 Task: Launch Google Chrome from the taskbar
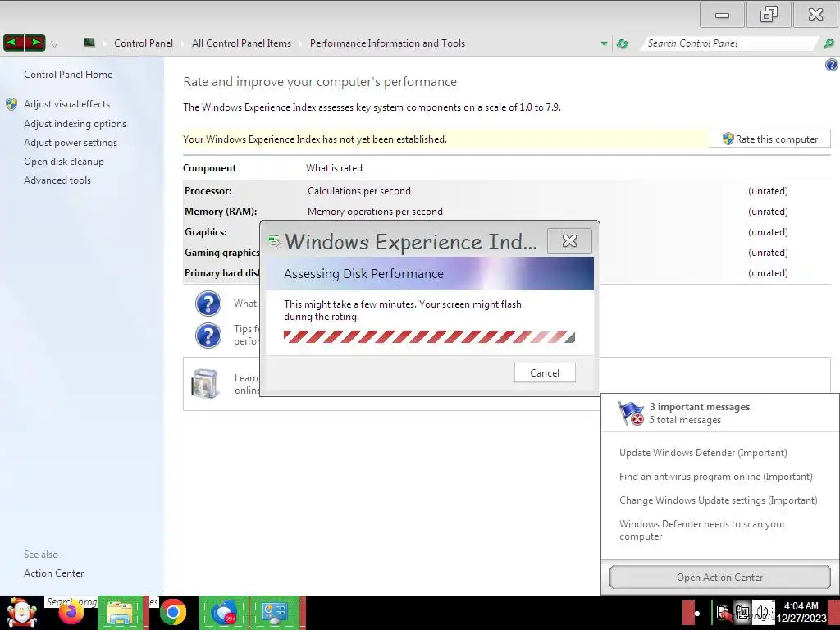coord(172,613)
